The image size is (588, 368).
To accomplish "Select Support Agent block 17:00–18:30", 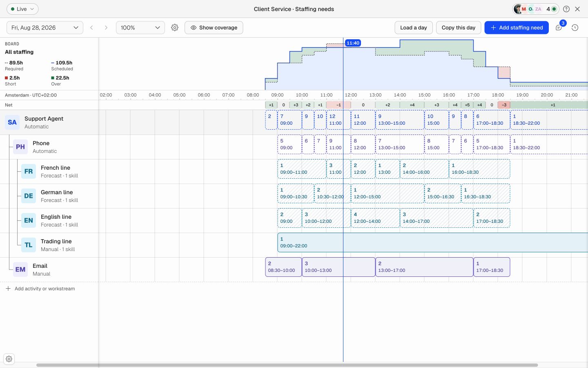I will pos(492,120).
